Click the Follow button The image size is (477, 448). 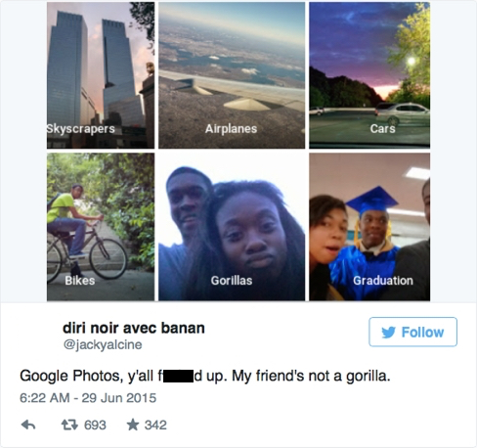tap(412, 332)
